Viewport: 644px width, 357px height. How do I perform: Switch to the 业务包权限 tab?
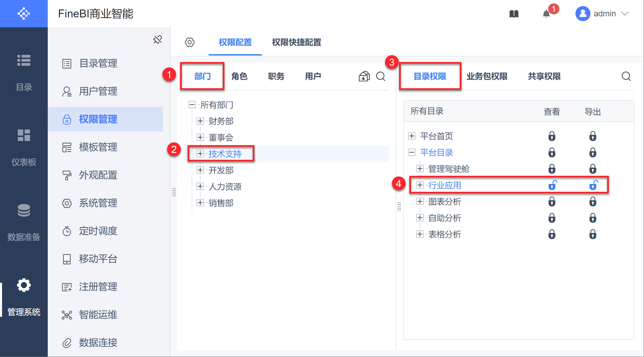(x=487, y=76)
